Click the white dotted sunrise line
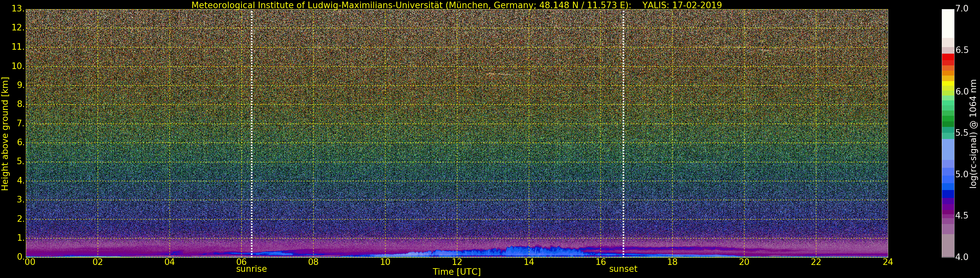Viewport: 980px width, 278px height. pos(252,133)
